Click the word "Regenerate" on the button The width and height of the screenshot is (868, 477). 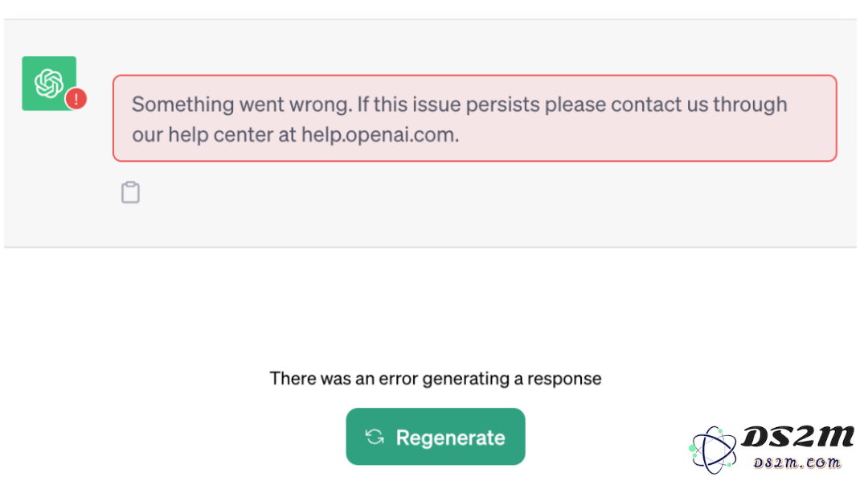(451, 438)
